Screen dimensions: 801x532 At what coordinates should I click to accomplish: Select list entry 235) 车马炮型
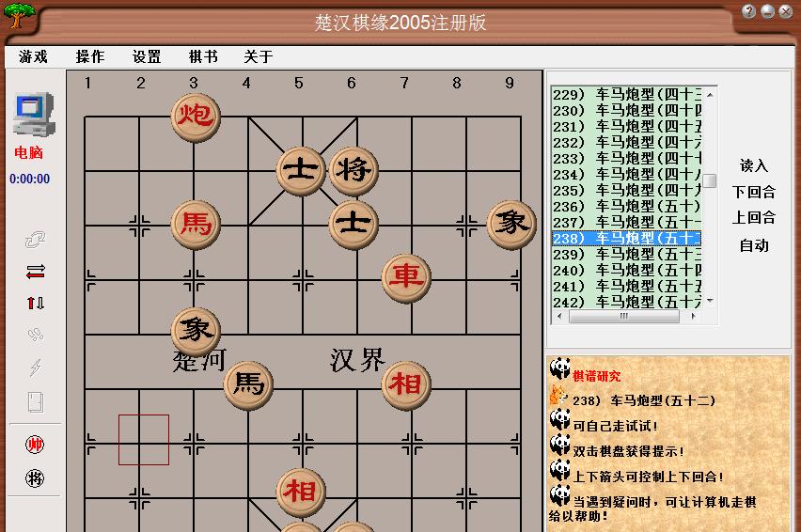pos(627,191)
